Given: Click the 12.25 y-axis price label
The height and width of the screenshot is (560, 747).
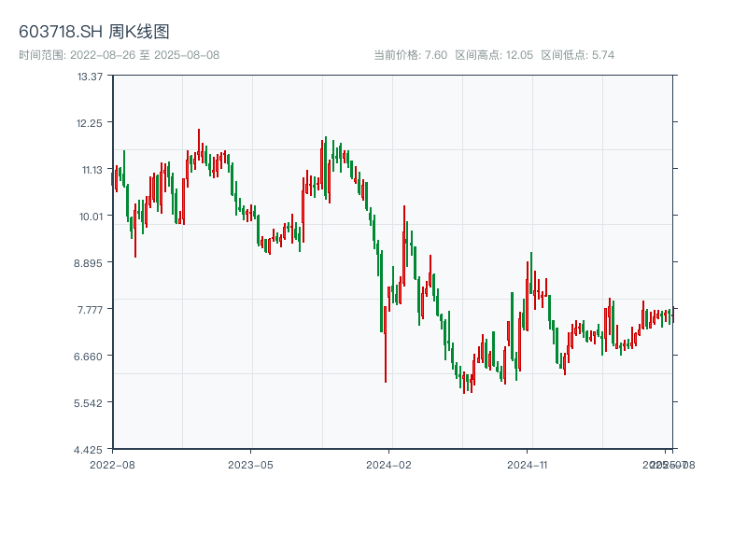Looking at the screenshot, I should point(91,122).
